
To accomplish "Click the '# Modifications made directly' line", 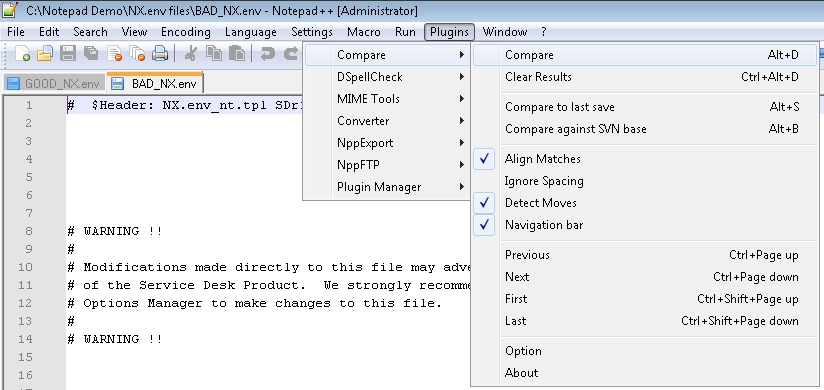I will [x=269, y=267].
